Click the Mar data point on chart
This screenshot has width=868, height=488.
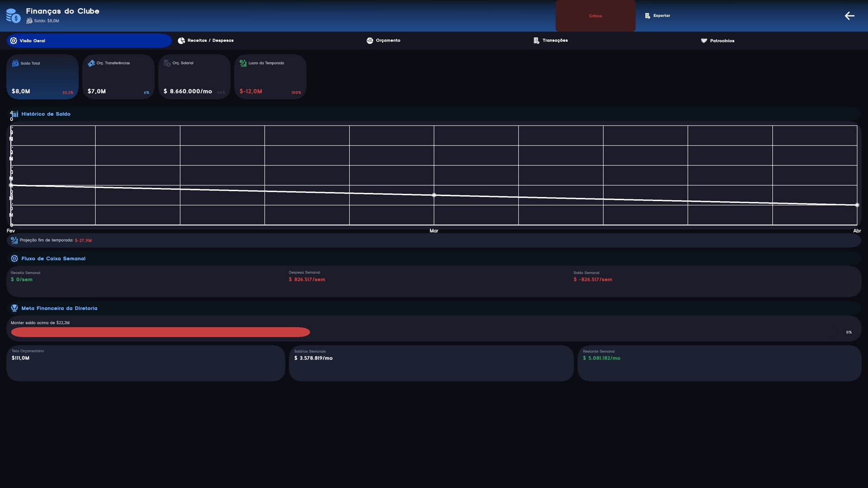[x=434, y=195]
